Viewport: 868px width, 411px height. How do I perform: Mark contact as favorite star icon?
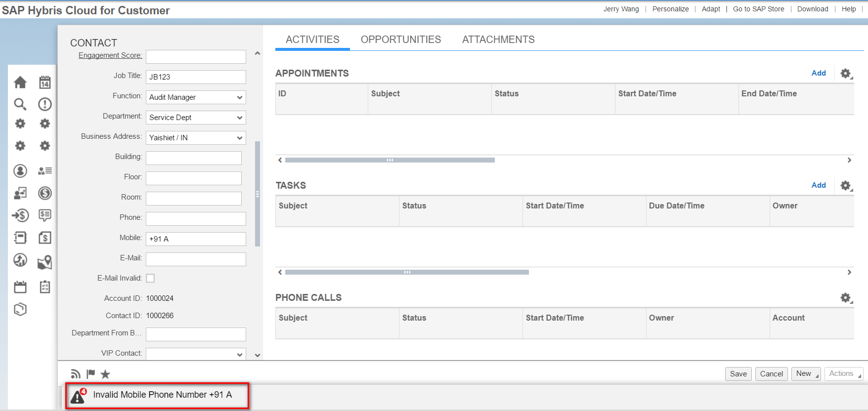[x=105, y=374]
